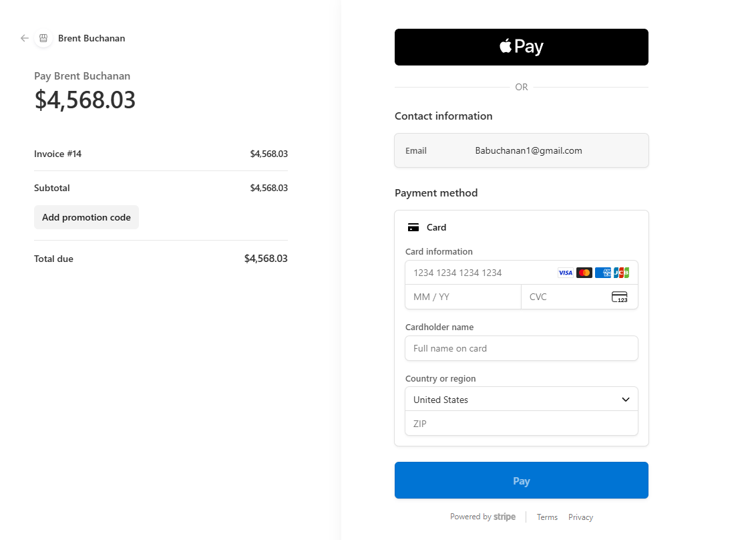Image resolution: width=756 pixels, height=540 pixels.
Task: Click the large $4,568.03 amount
Action: pyautogui.click(x=85, y=100)
